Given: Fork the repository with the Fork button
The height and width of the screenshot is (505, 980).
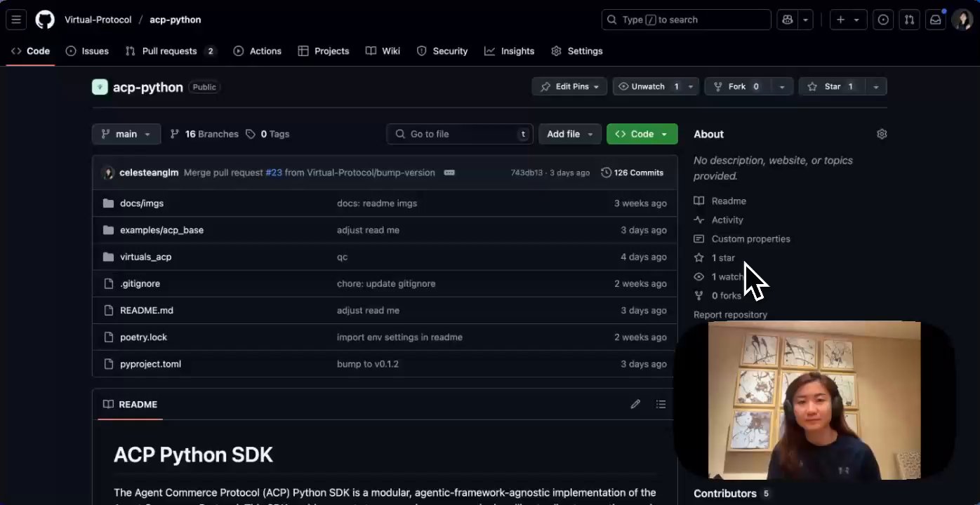Looking at the screenshot, I should click(x=738, y=86).
